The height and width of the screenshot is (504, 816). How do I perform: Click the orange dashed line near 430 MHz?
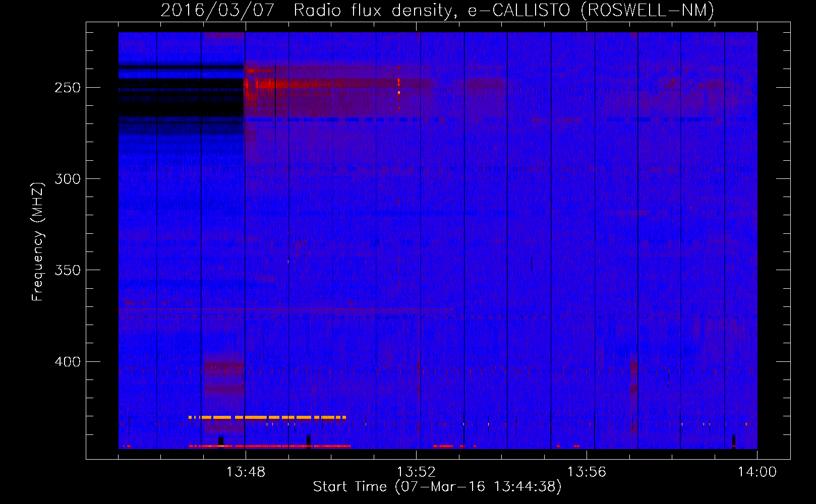click(x=267, y=417)
